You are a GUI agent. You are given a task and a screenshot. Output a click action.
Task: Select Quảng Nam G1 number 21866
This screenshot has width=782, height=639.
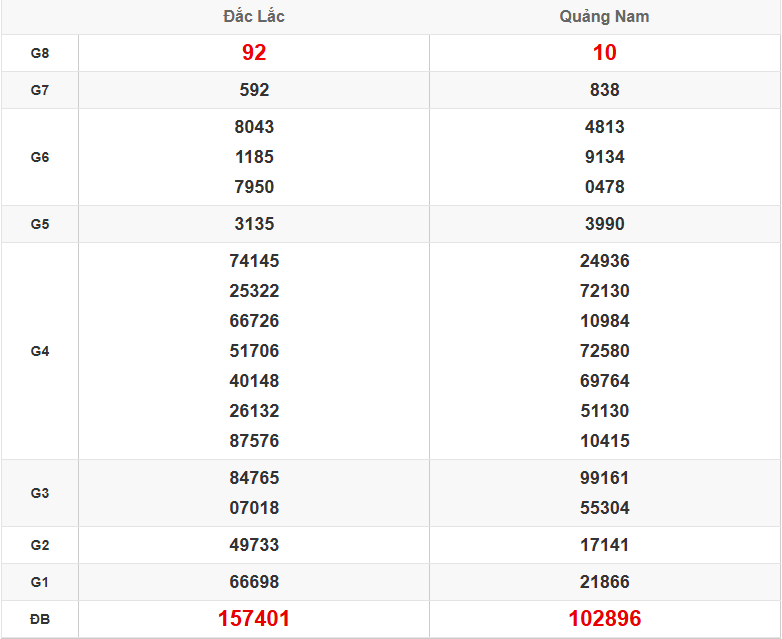pos(604,582)
